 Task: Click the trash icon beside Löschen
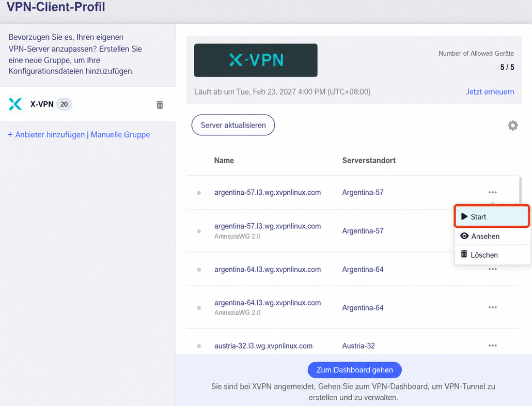(x=464, y=254)
